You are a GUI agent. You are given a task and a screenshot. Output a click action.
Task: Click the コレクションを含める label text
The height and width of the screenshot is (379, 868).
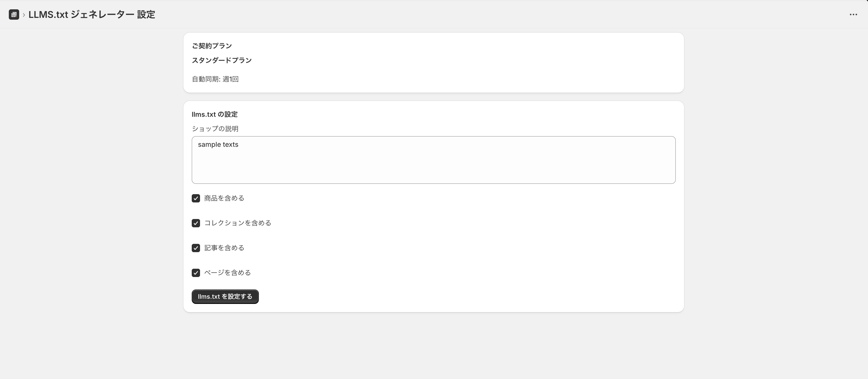click(x=238, y=223)
